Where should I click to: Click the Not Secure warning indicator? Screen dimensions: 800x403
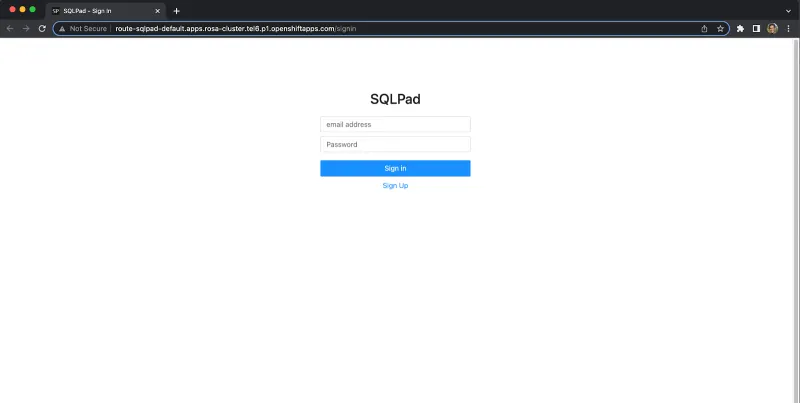coord(83,29)
